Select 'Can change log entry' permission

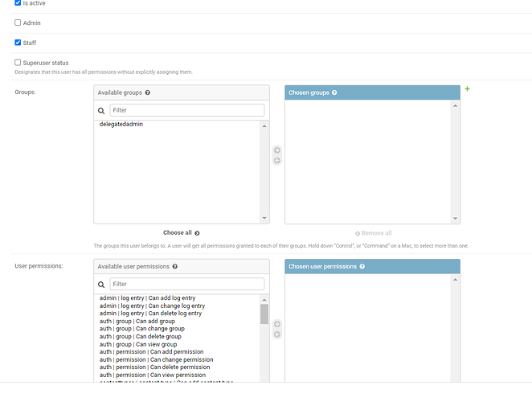pos(152,306)
